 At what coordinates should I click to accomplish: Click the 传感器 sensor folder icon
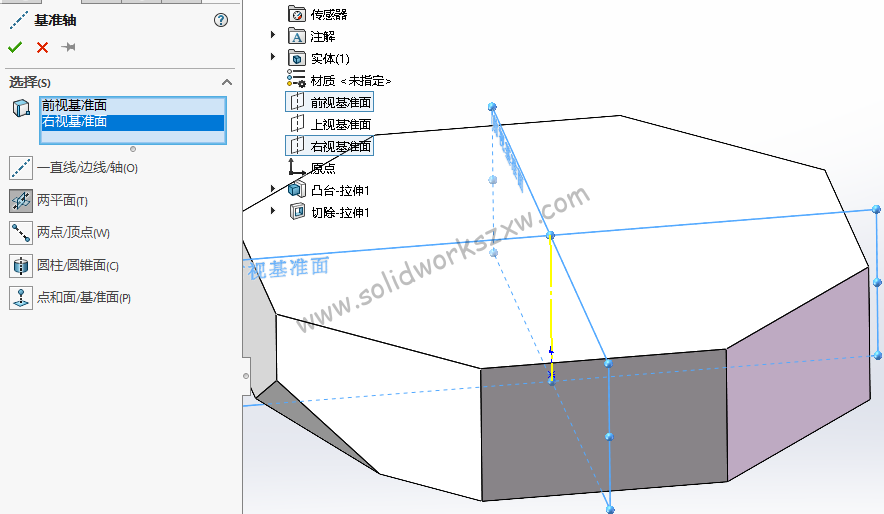[x=297, y=14]
